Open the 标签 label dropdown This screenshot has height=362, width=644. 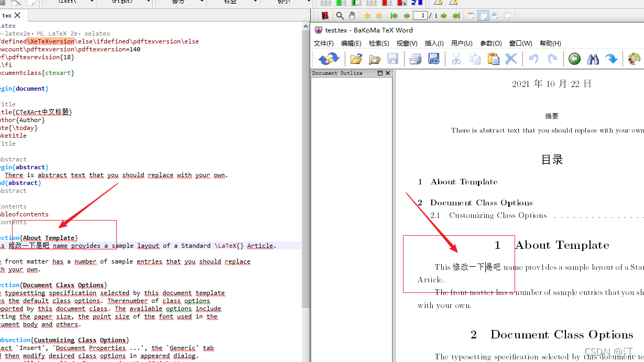coord(254,3)
